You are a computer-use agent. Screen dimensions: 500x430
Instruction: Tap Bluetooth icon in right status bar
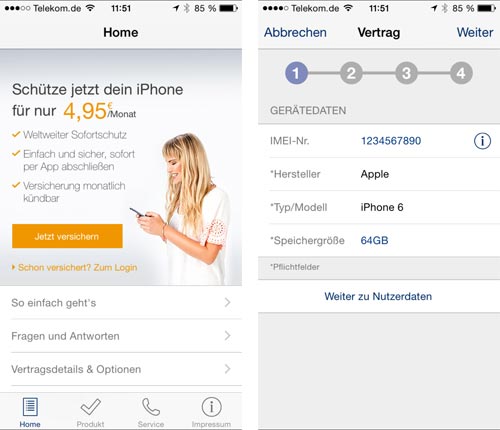(445, 8)
